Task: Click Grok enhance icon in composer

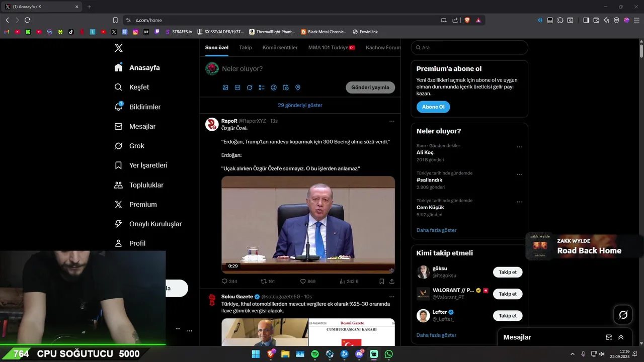Action: point(250,87)
